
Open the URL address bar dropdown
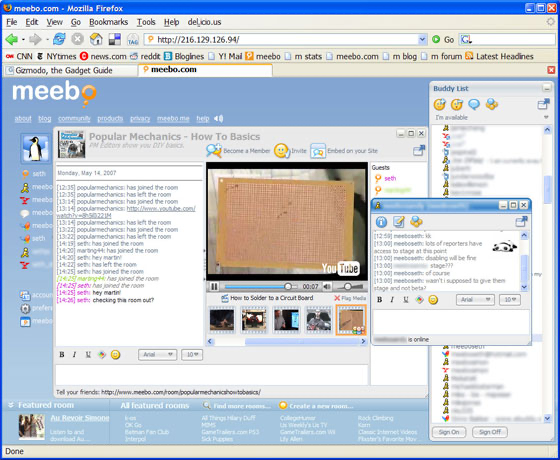[x=422, y=39]
